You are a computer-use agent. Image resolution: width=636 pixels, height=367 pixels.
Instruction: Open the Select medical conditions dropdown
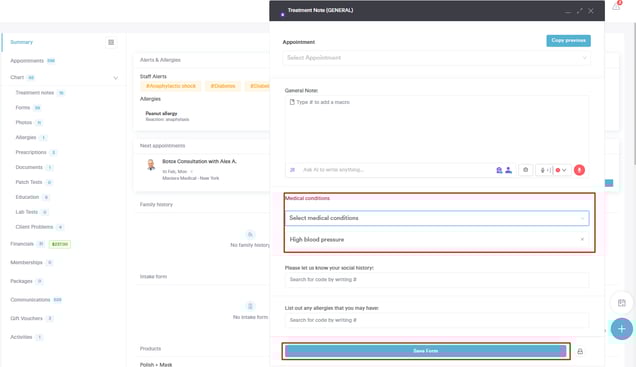437,218
